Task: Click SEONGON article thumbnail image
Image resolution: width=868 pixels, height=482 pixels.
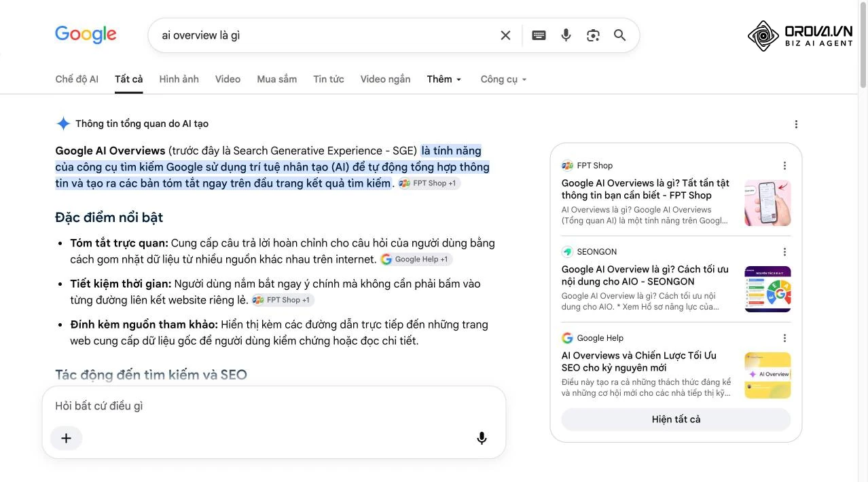Action: 767,289
